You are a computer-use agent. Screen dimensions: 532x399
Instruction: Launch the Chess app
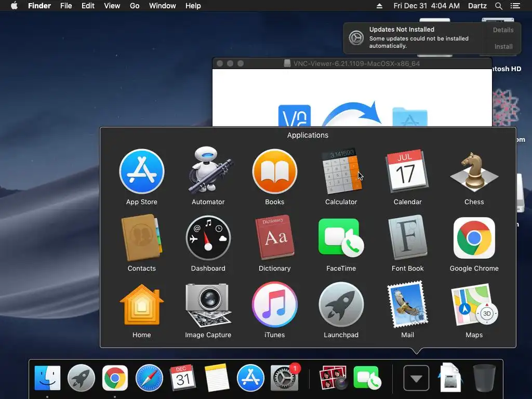pyautogui.click(x=474, y=171)
